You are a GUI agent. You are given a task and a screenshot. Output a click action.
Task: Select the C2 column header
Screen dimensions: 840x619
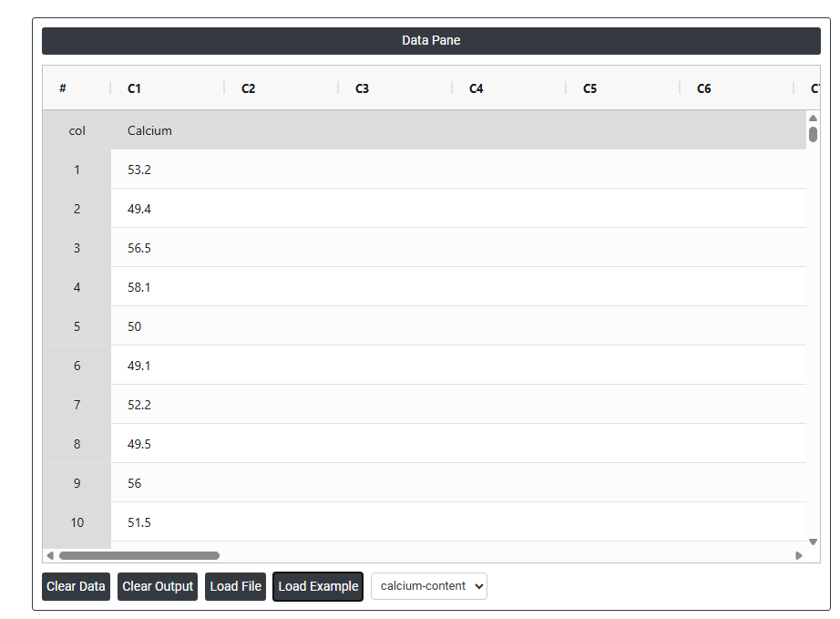249,88
